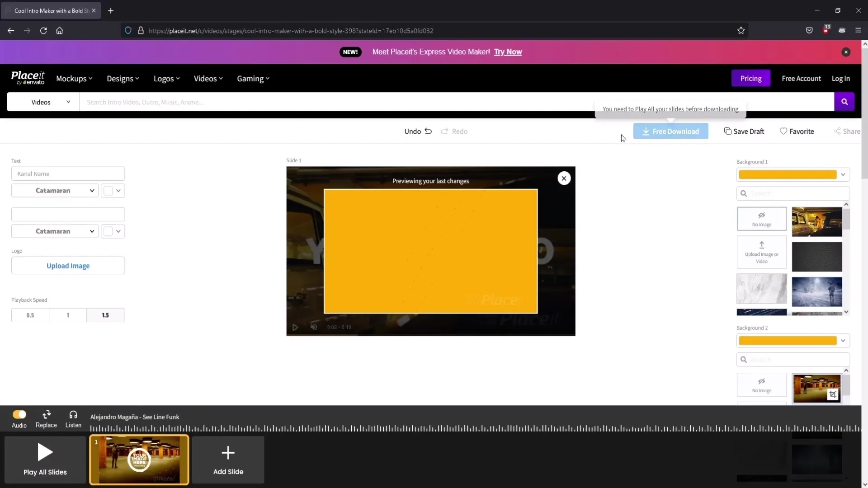The height and width of the screenshot is (488, 868).
Task: Click Upload Image for logo
Action: [x=68, y=266]
